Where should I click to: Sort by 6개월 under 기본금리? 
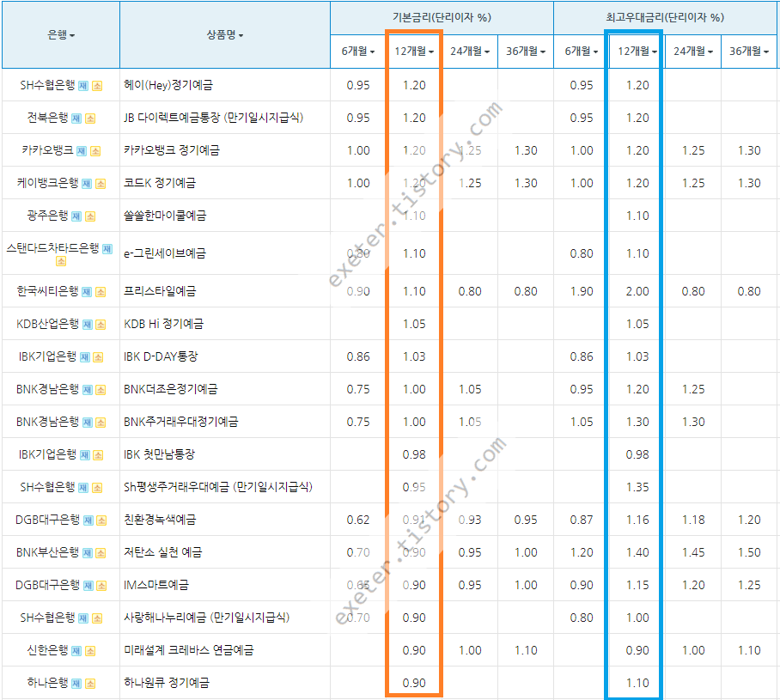(358, 52)
